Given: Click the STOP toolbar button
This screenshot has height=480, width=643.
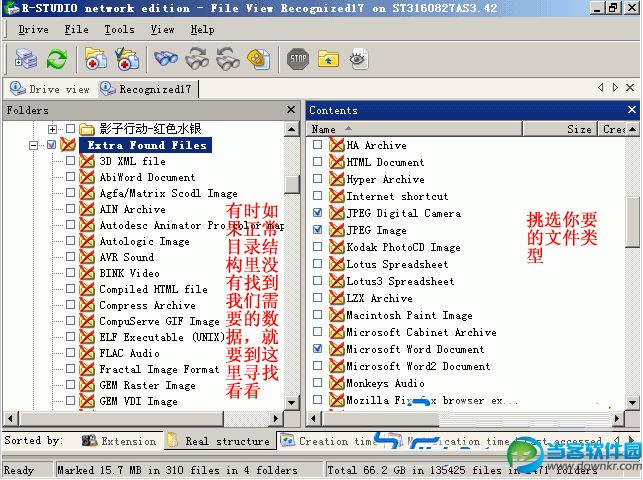Looking at the screenshot, I should [298, 59].
